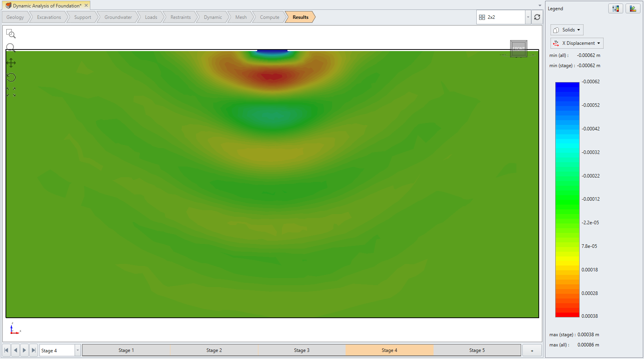Open the Solids data type dropdown
The height and width of the screenshot is (359, 644).
[x=567, y=30]
